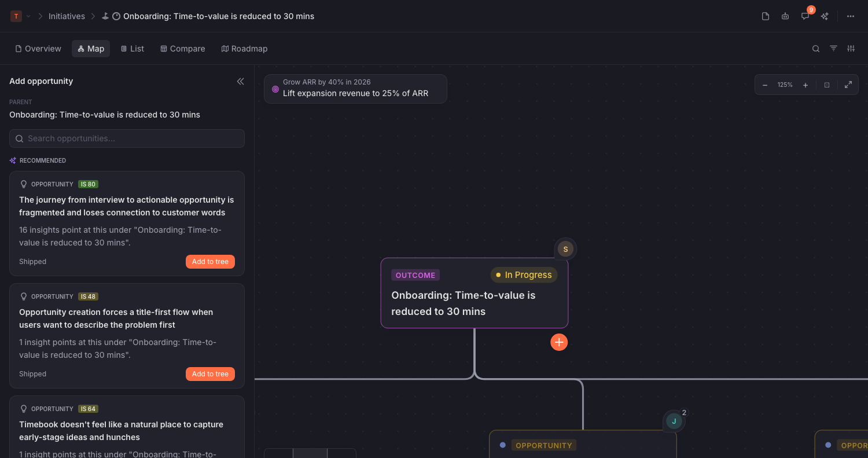Click the parent name in the Add opportunity panel
Viewport: 868px width, 458px height.
pyautogui.click(x=105, y=115)
